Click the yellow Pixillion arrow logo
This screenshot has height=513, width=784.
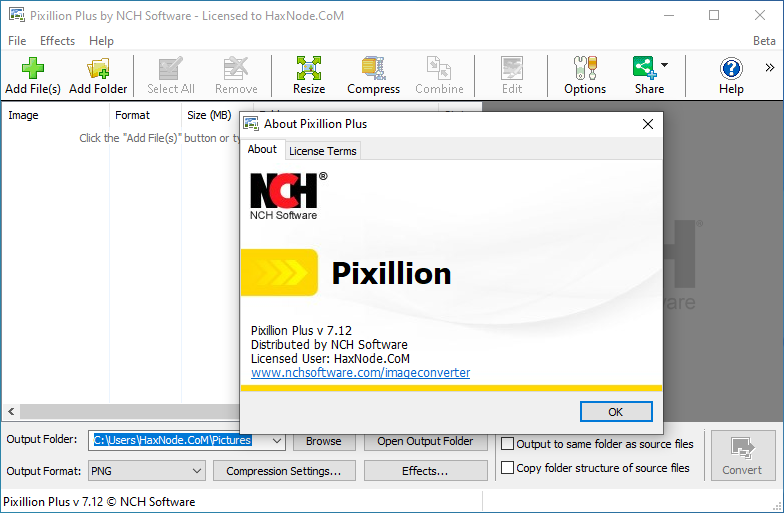(280, 272)
